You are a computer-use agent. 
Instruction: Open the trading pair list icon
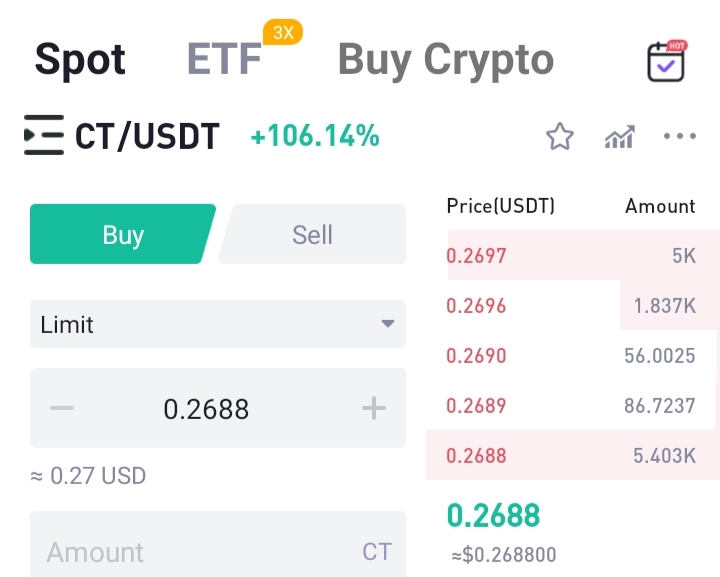[x=44, y=135]
